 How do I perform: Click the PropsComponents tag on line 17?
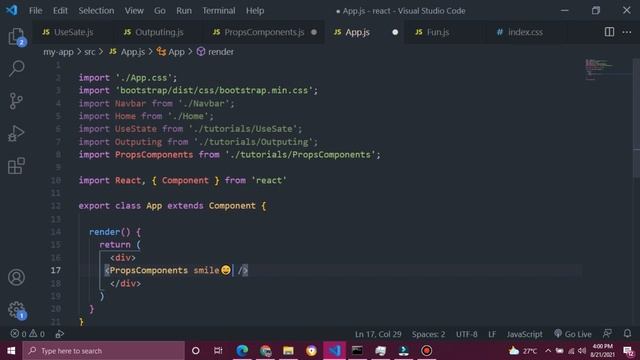point(149,270)
